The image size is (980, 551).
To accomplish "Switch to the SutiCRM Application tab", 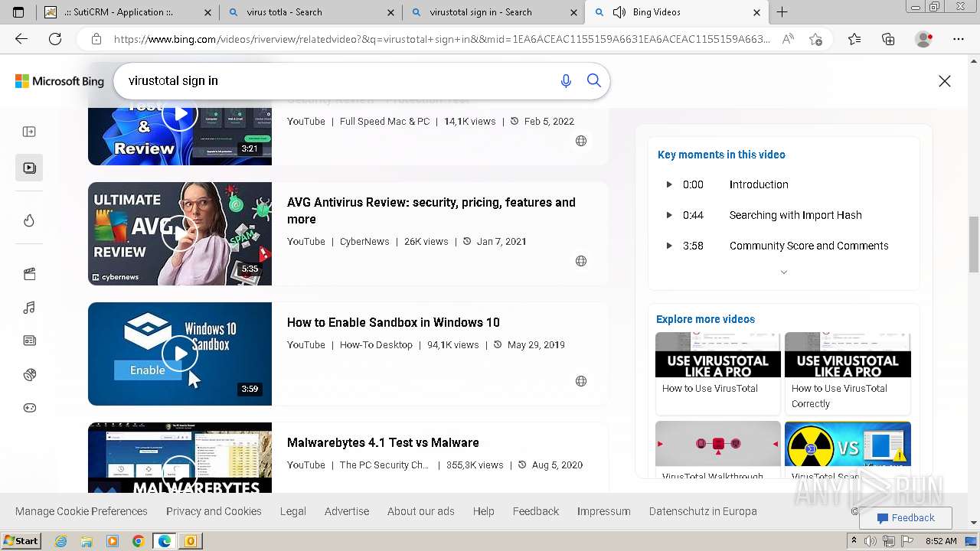I will coord(128,12).
